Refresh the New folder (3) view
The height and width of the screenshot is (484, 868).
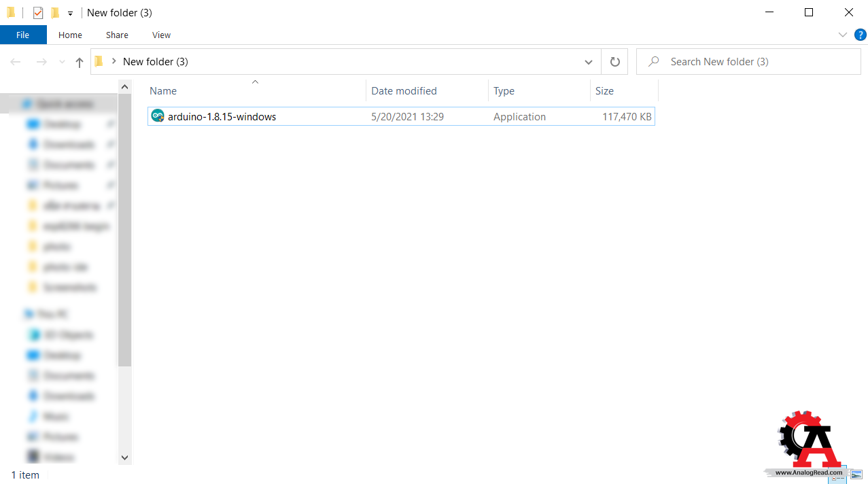pyautogui.click(x=615, y=62)
